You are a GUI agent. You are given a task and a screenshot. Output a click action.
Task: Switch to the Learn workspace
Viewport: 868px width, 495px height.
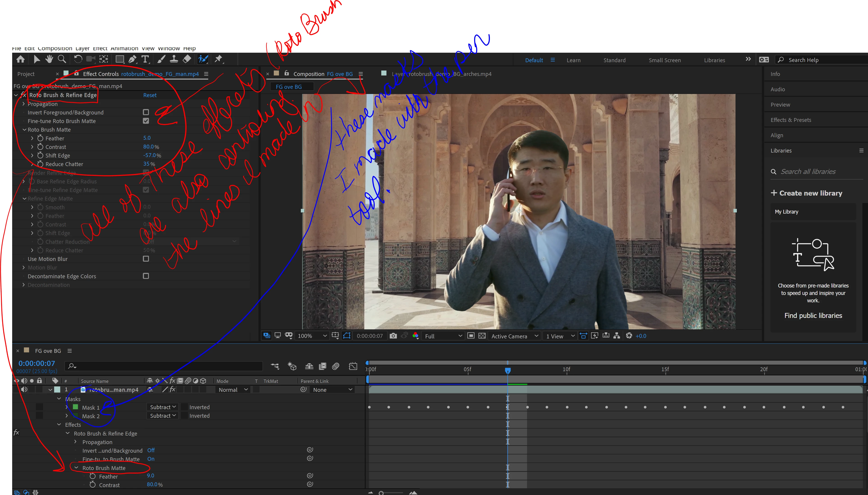[573, 60]
